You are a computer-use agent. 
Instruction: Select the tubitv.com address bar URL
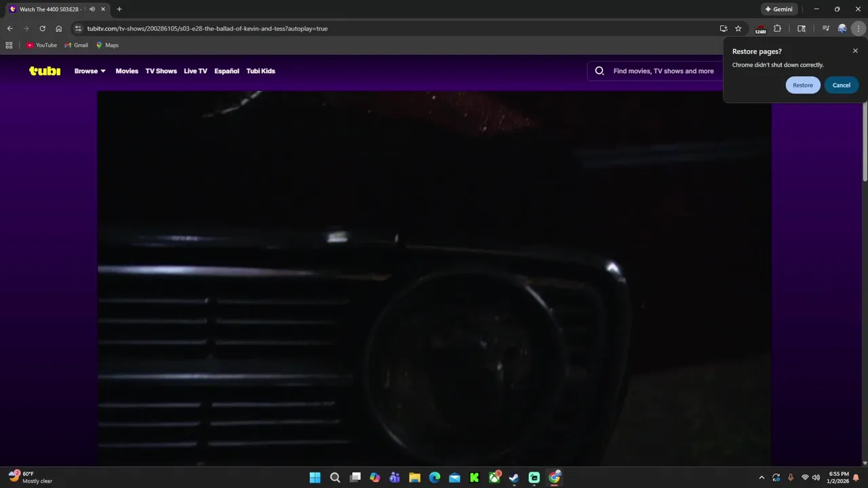click(x=208, y=28)
